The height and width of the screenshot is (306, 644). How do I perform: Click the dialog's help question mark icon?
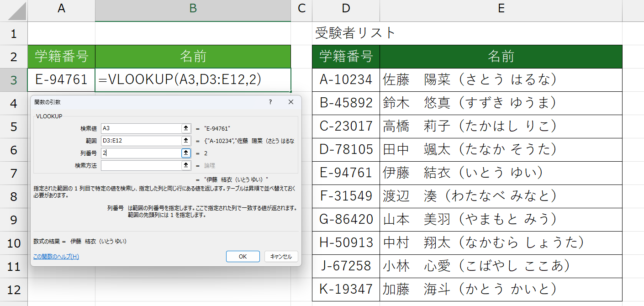click(x=270, y=102)
